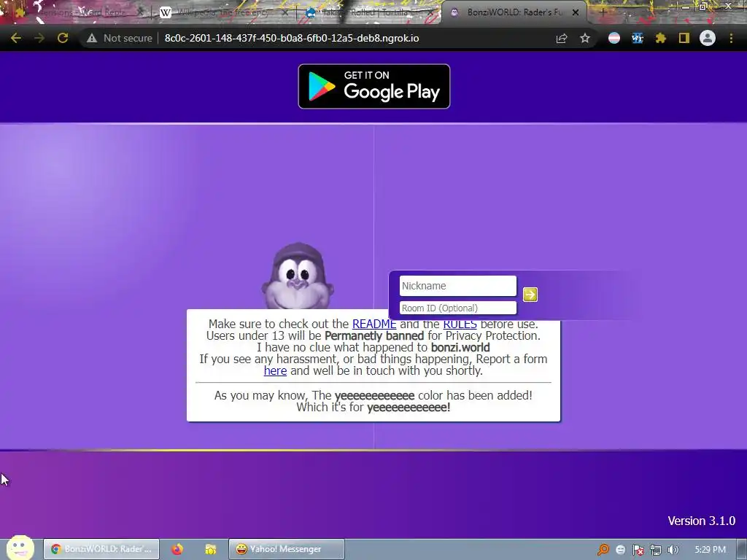
Task: Open the Yahoo! Messenger taskbar button
Action: click(286, 549)
